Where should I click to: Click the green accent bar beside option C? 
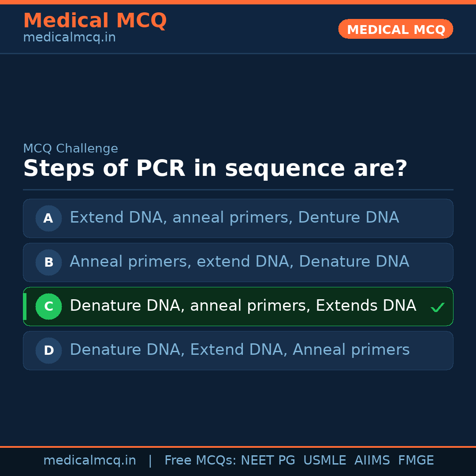tap(25, 306)
